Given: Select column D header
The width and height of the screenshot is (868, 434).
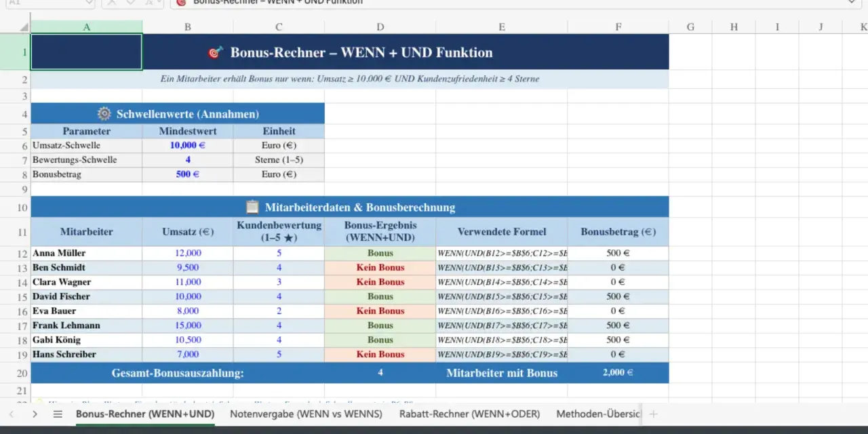Looking at the screenshot, I should [380, 27].
